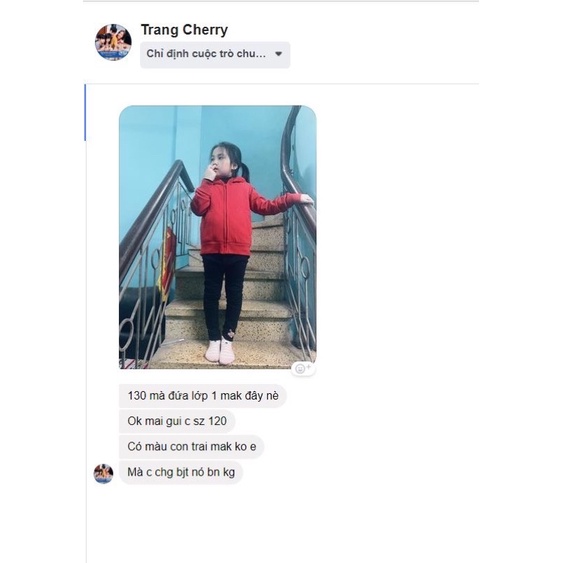Click the dropdown caret next to Chỉ định
The width and height of the screenshot is (563, 563).
point(278,54)
